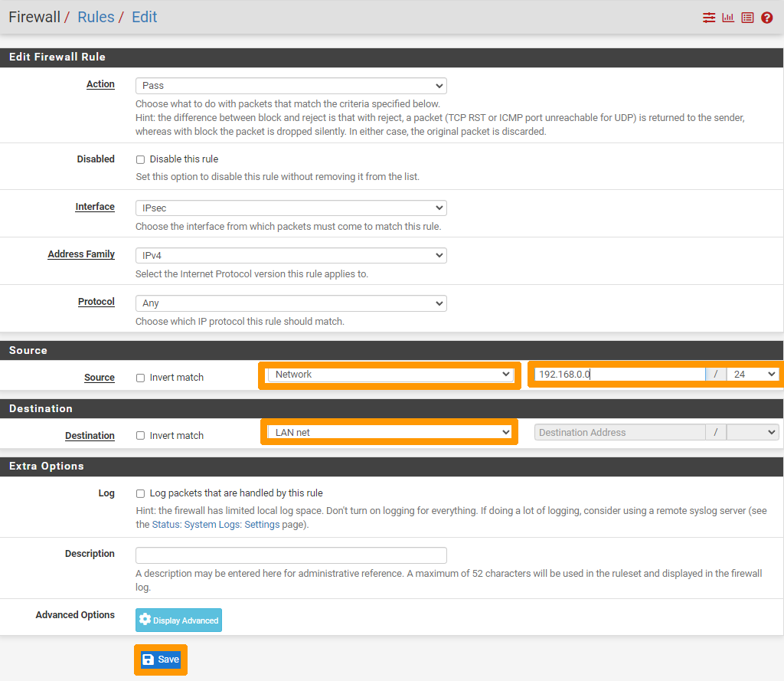Click the floppy disk icon on Save
Image resolution: width=784 pixels, height=681 pixels.
pos(149,660)
